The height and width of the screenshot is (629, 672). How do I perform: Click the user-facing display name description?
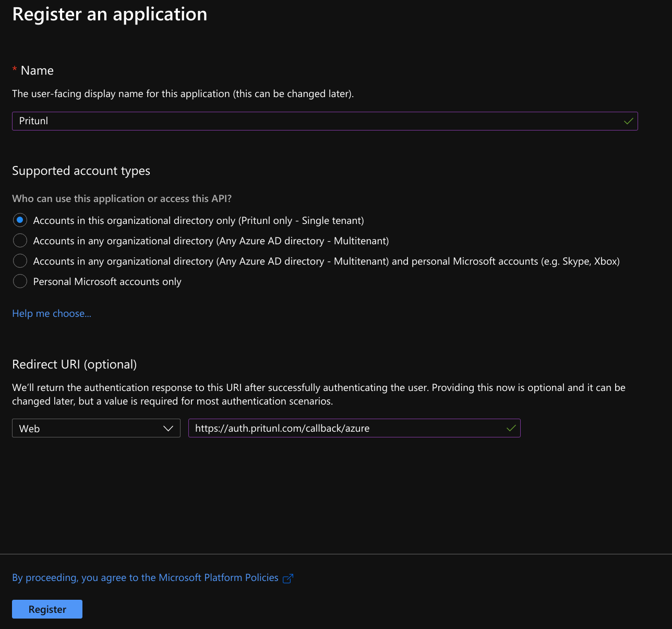(x=183, y=94)
